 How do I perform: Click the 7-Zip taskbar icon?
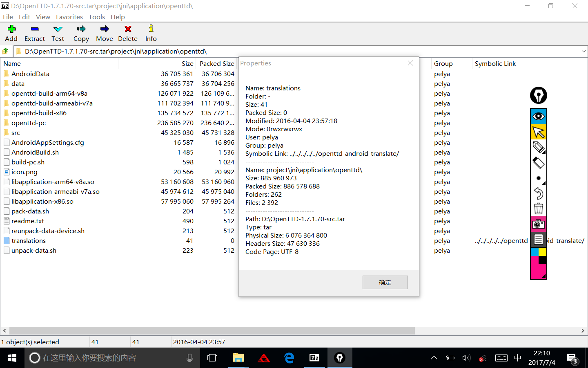click(314, 358)
